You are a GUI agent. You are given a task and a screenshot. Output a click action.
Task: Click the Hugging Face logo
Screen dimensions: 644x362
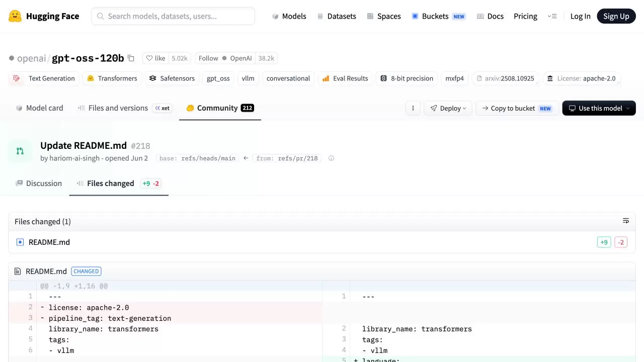tap(44, 16)
